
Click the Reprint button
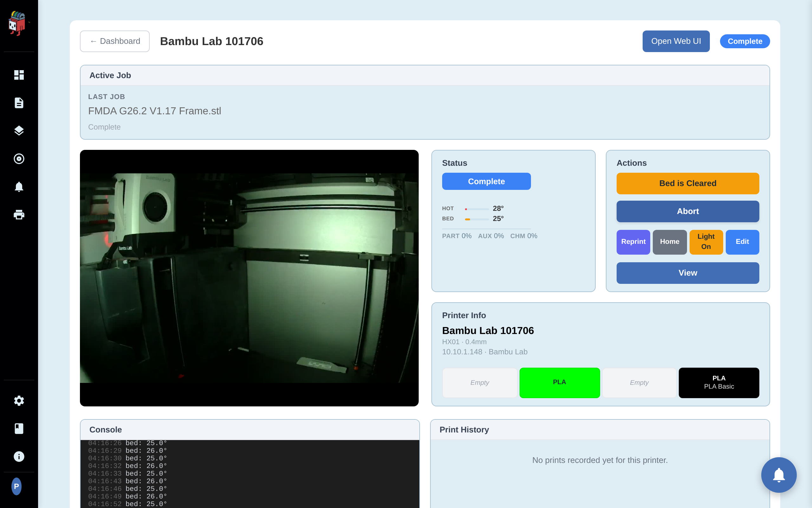coord(633,242)
